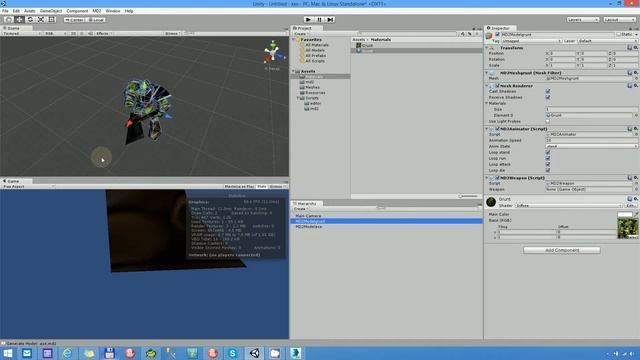Open the Layout dropdown in toolbar
640x360 pixels.
coord(619,20)
